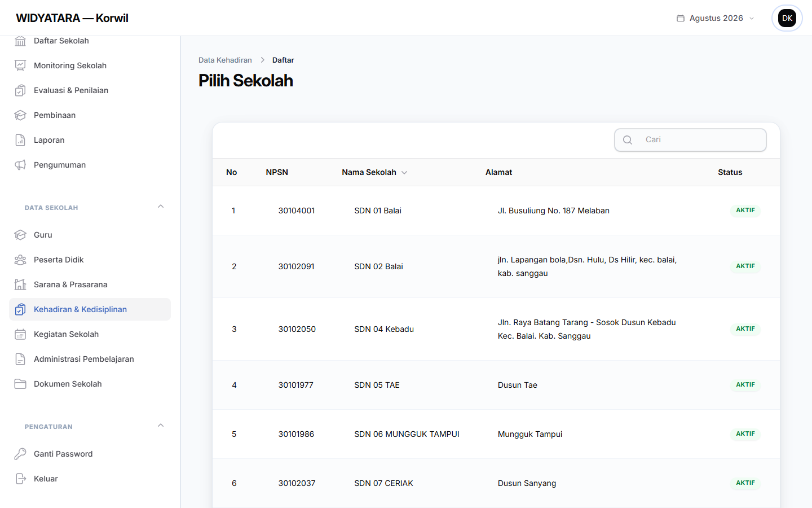Collapse the PENGATURAN section chevron

pos(161,426)
